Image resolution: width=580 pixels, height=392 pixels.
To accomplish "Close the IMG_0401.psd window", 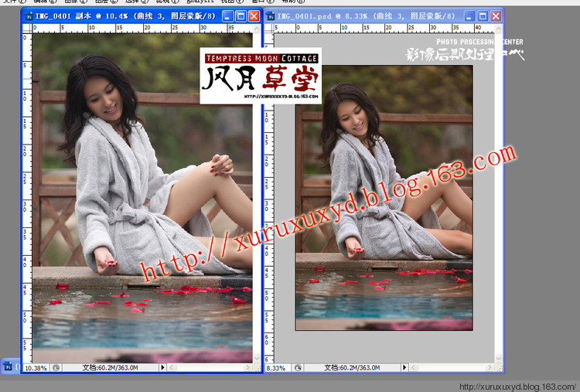I will pyautogui.click(x=496, y=16).
